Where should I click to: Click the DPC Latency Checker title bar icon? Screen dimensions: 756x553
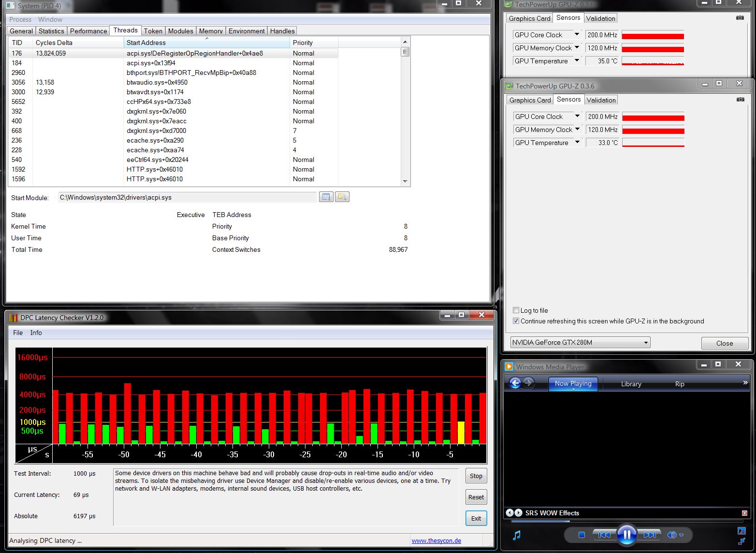point(14,318)
